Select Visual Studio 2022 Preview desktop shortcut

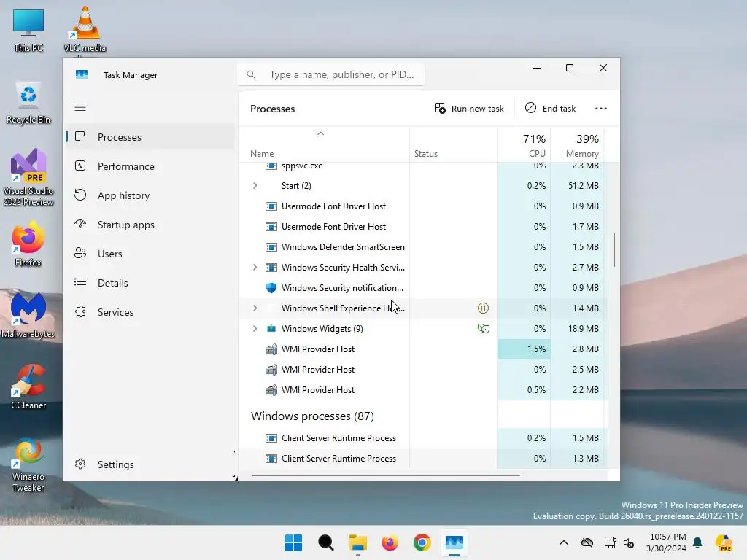coord(28,177)
